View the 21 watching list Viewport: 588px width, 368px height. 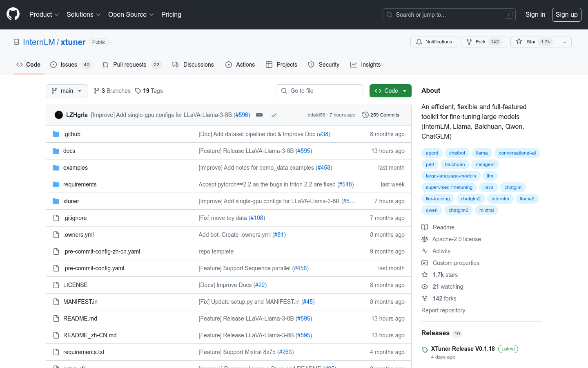pos(443,287)
